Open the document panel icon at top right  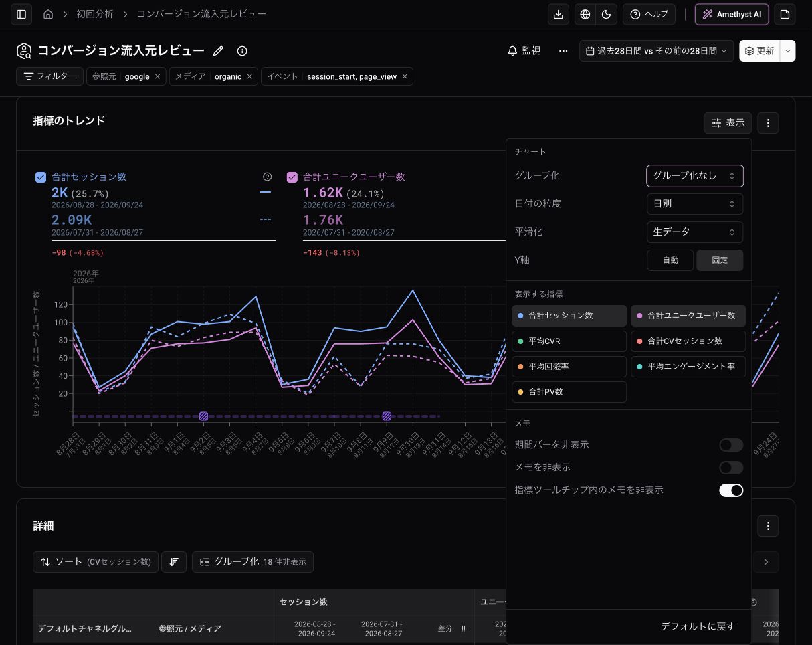click(x=785, y=14)
